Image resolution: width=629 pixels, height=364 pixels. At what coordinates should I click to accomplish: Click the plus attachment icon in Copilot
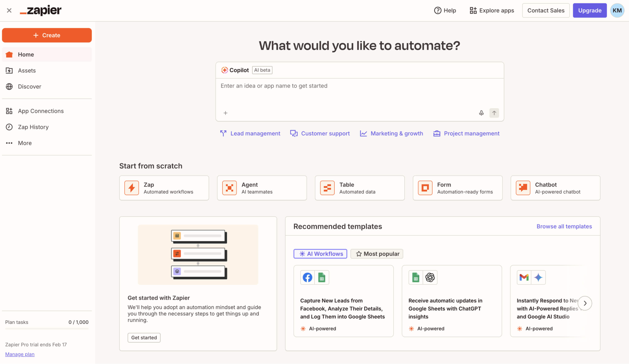click(225, 113)
